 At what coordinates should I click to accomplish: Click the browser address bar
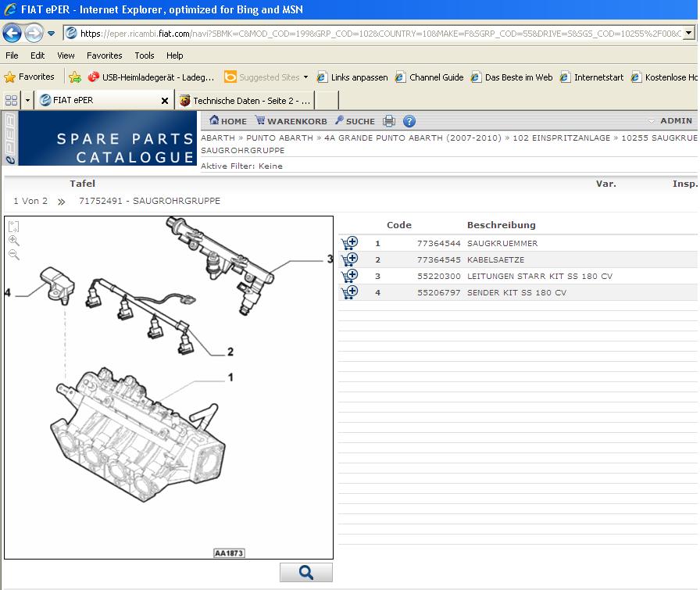(375, 34)
